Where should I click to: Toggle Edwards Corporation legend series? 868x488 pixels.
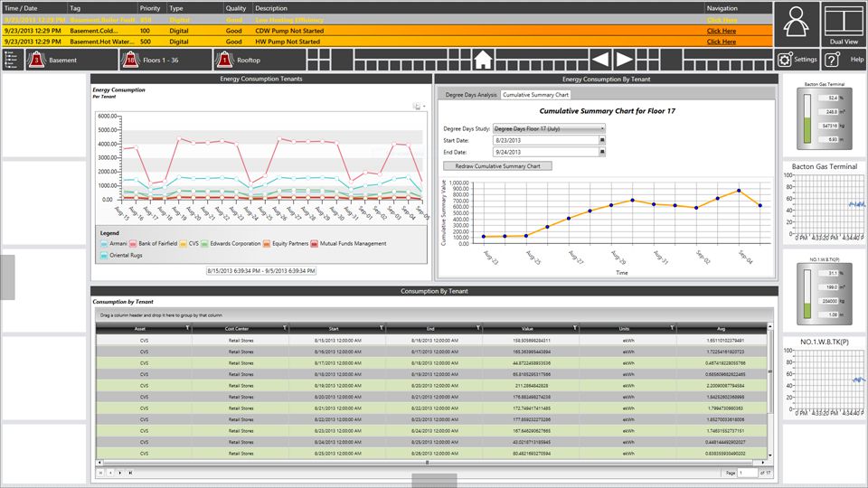coord(231,243)
